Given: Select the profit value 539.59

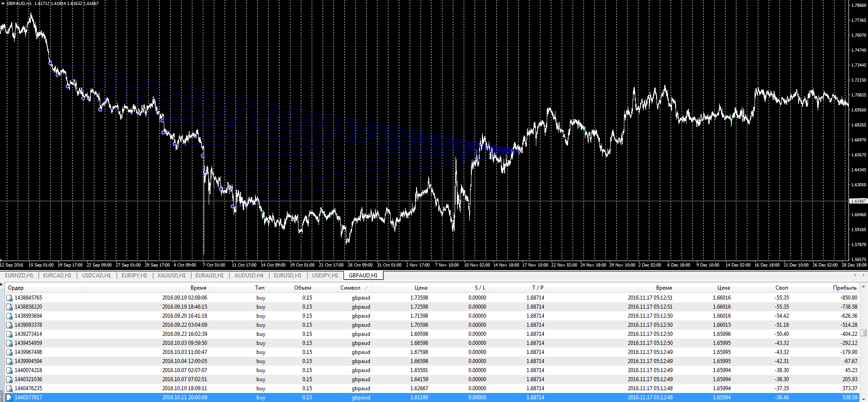Looking at the screenshot, I should coord(850,397).
